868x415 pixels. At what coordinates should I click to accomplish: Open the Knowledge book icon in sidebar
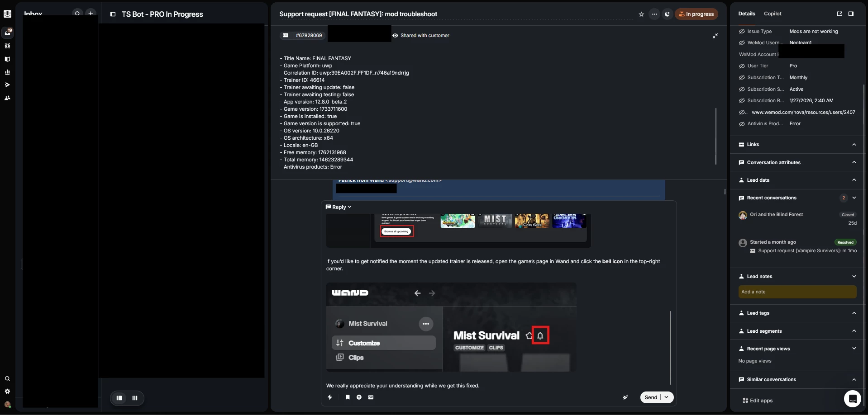(7, 59)
